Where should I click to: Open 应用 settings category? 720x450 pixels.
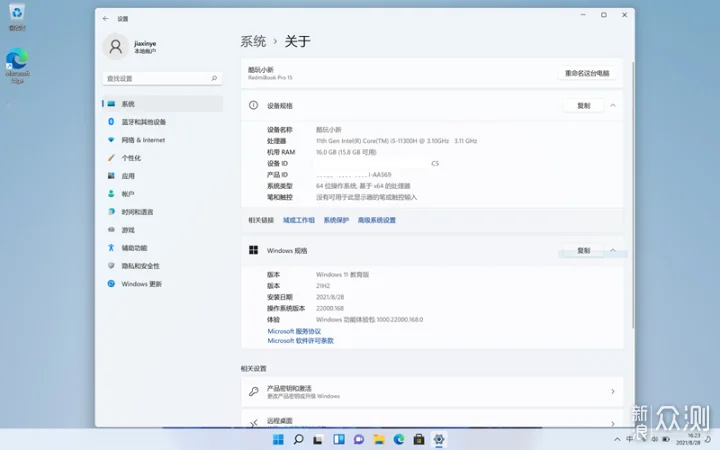(x=162, y=176)
